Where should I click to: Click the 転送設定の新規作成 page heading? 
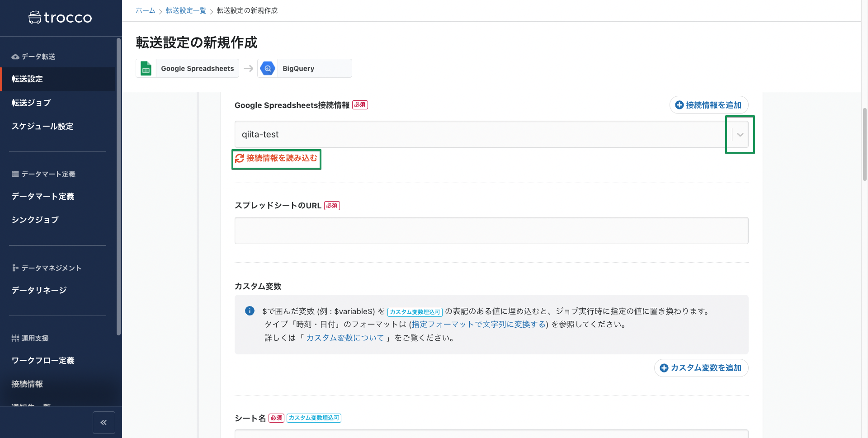click(197, 42)
